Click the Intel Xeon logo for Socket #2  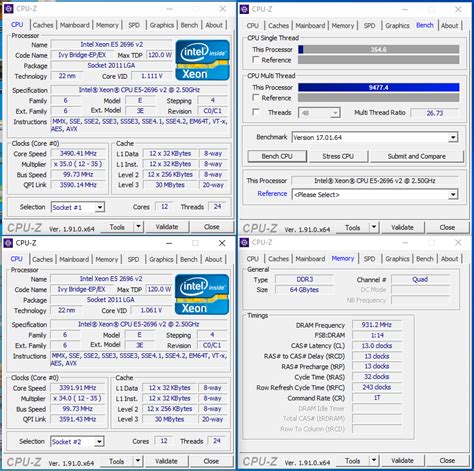[x=202, y=294]
